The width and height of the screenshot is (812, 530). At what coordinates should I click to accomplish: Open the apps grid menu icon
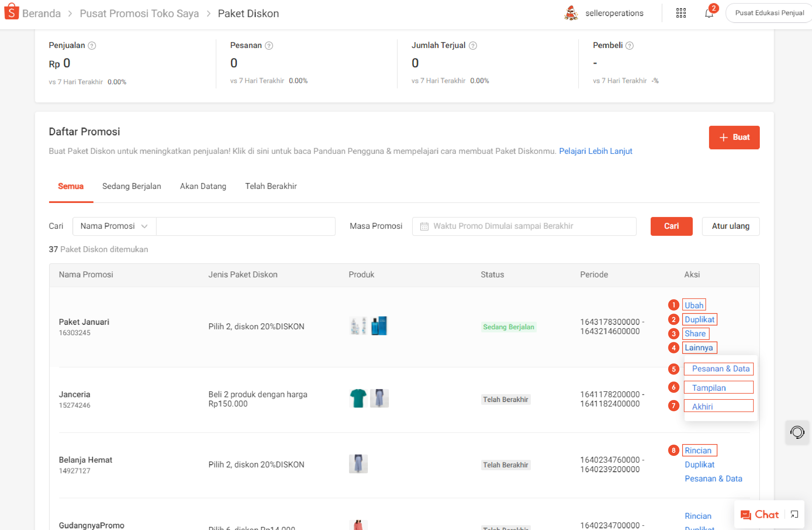click(x=681, y=13)
